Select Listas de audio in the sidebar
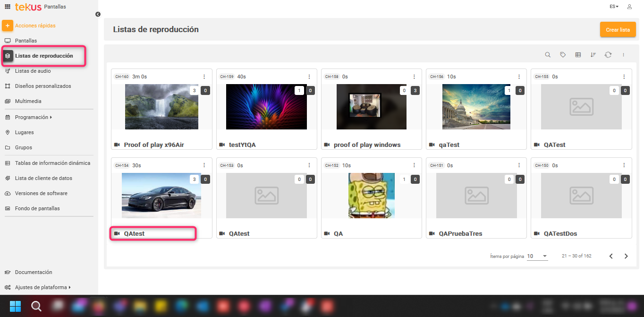Screen dimensions: 644x317 [x=33, y=71]
